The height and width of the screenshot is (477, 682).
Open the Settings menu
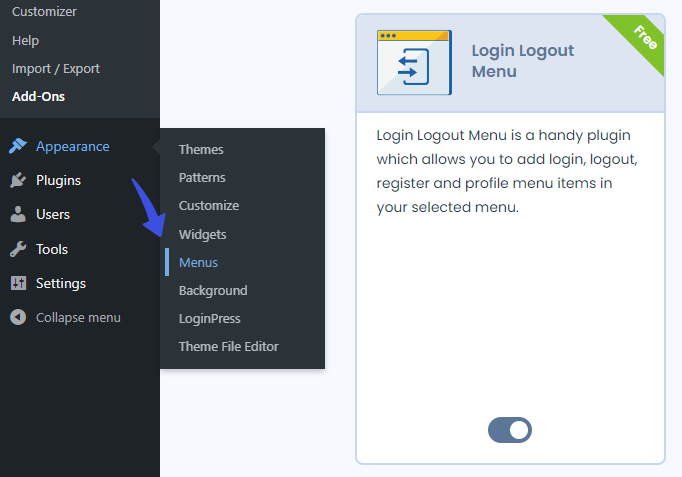pyautogui.click(x=61, y=284)
